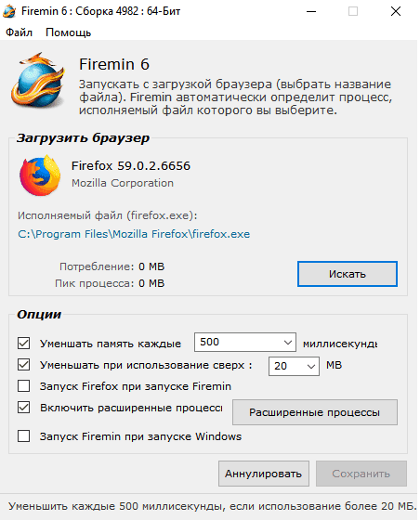Minimize the Firemin window
Screen dimensions: 420x520
point(311,11)
